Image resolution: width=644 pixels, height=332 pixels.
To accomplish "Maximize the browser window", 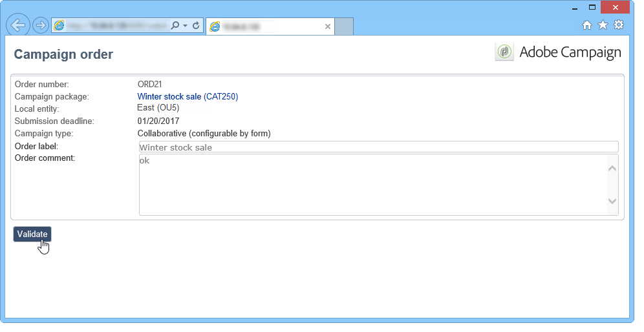I will 592,7.
